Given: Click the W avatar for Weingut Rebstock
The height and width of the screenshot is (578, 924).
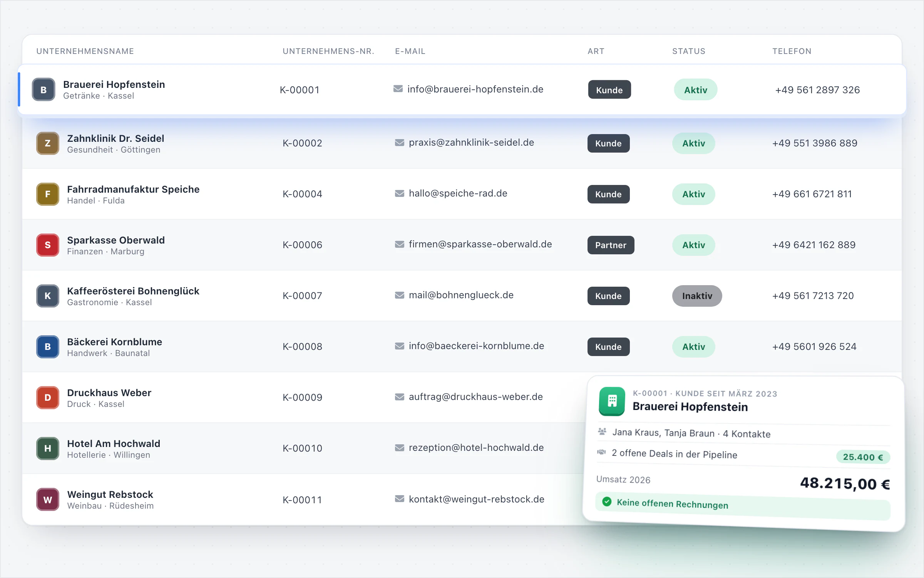Looking at the screenshot, I should click(x=48, y=500).
